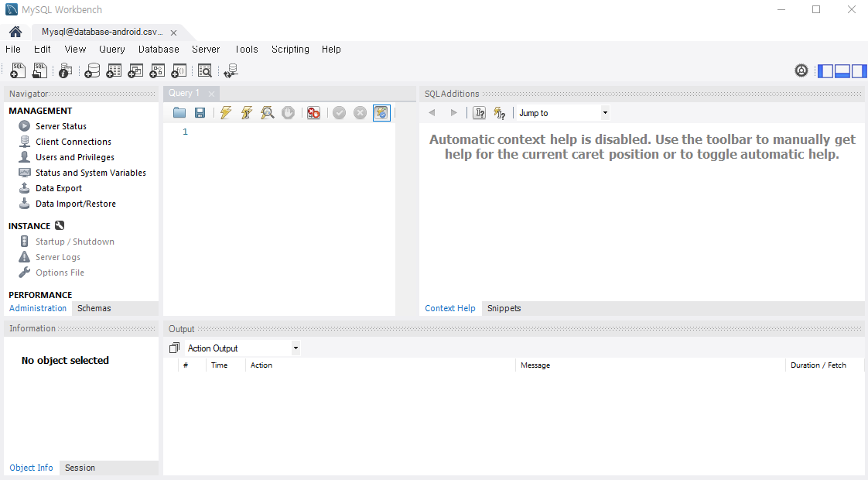Open Status and System Variables
Viewport: 868px width, 480px height.
click(x=91, y=173)
